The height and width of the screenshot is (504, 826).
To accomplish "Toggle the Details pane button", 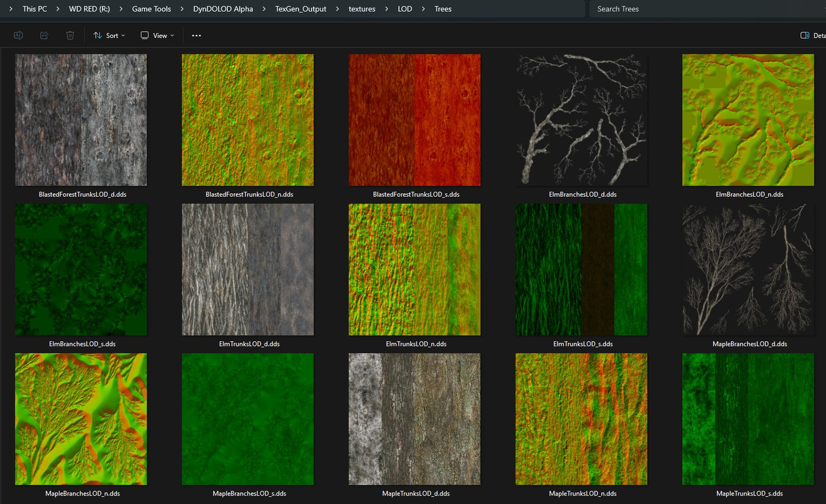I will point(811,35).
